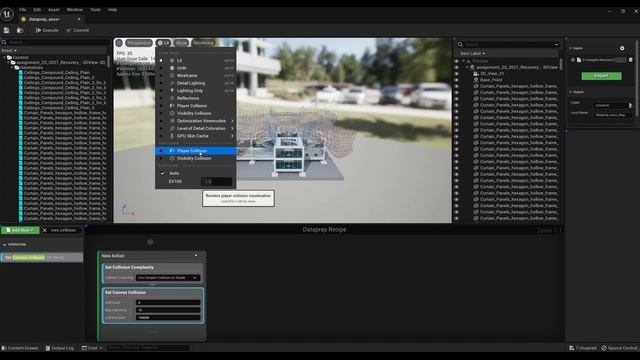Image resolution: width=640 pixels, height=360 pixels.
Task: Collapse the Output section
Action: pos(571,92)
